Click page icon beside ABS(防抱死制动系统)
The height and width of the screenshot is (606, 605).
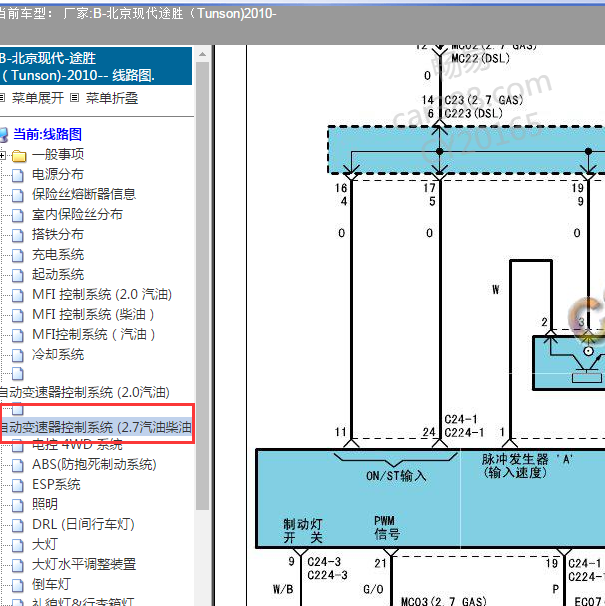pos(18,466)
